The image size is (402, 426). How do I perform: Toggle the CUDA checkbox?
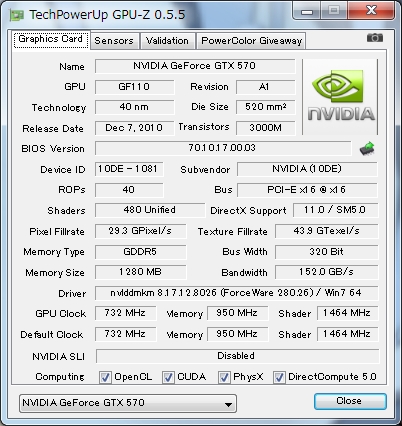tap(168, 378)
